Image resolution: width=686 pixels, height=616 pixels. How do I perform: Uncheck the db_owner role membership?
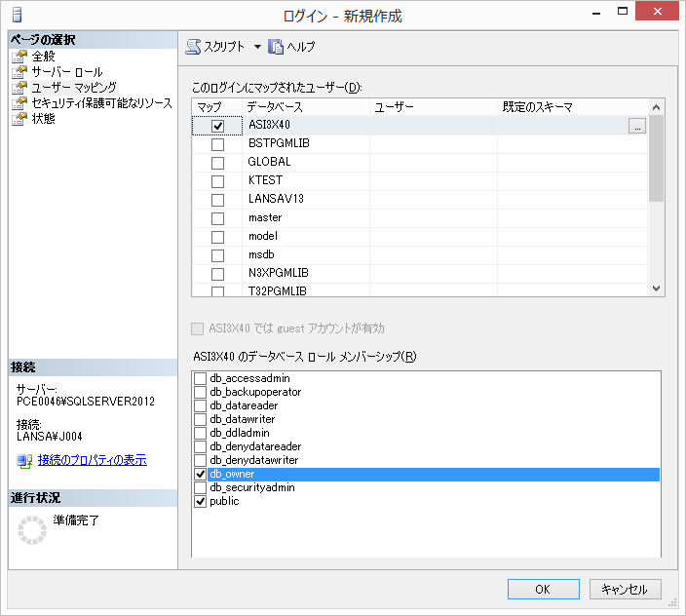point(201,474)
